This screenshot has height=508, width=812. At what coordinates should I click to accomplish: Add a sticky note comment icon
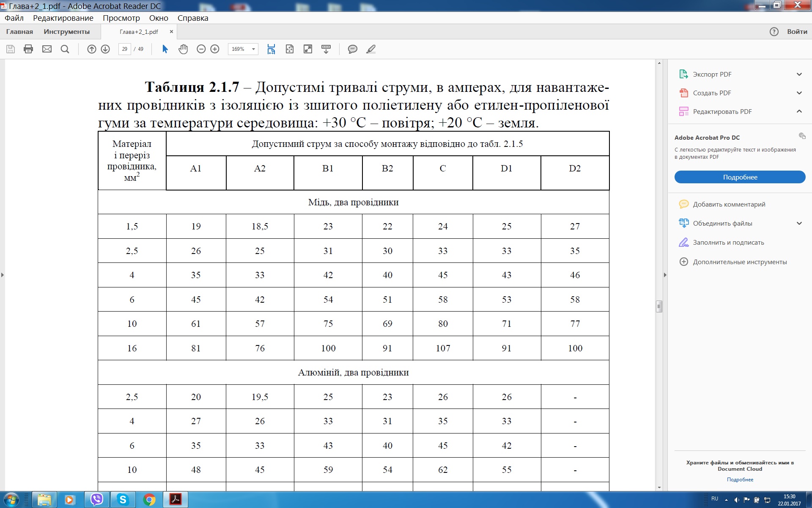point(352,49)
